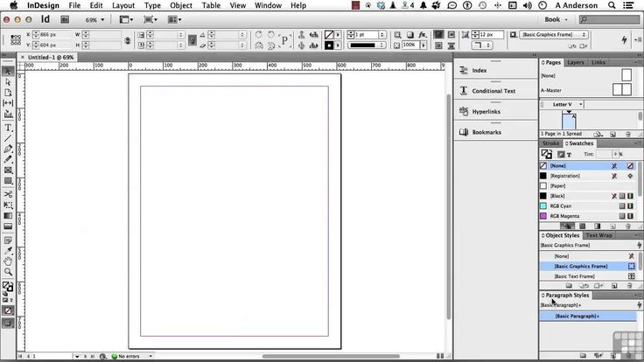
Task: Select the Scissors tool
Action: (8, 194)
